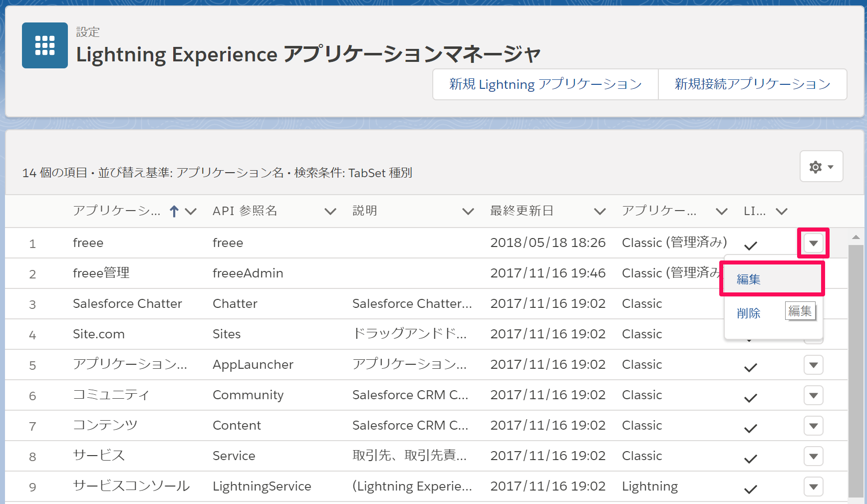Sort by application name ascending arrow
Screen dimensions: 867x504
tap(174, 212)
